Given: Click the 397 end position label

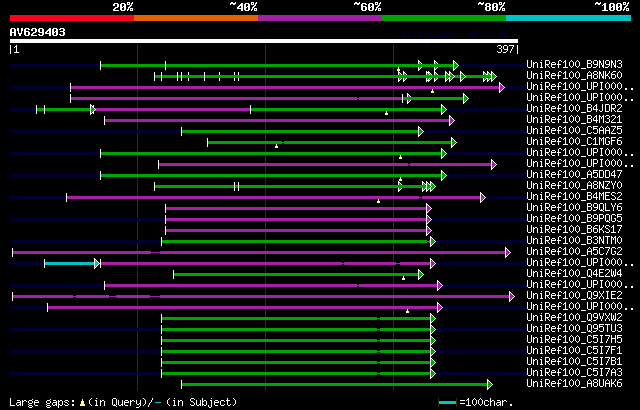Looking at the screenshot, I should point(505,49).
